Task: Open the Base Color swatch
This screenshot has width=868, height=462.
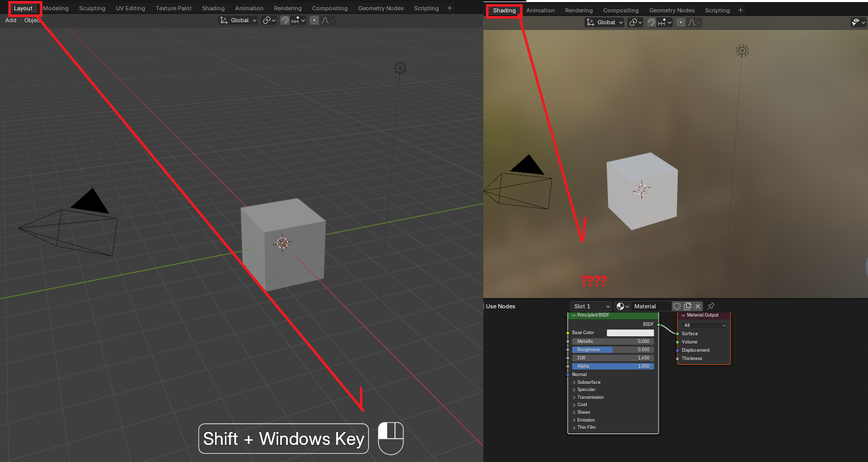Action: (x=630, y=333)
